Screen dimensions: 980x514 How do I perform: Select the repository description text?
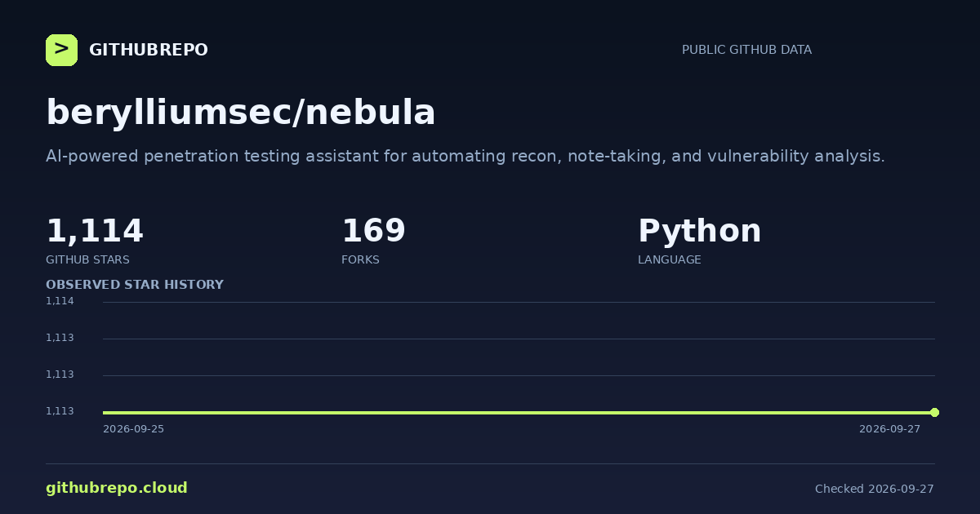[465, 157]
